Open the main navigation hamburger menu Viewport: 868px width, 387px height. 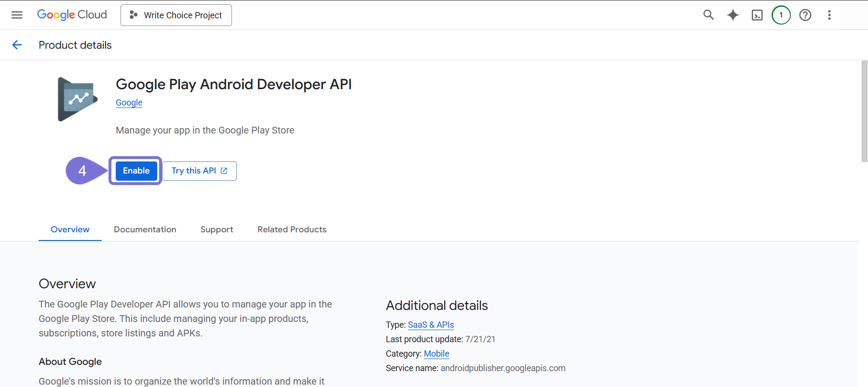[x=17, y=15]
